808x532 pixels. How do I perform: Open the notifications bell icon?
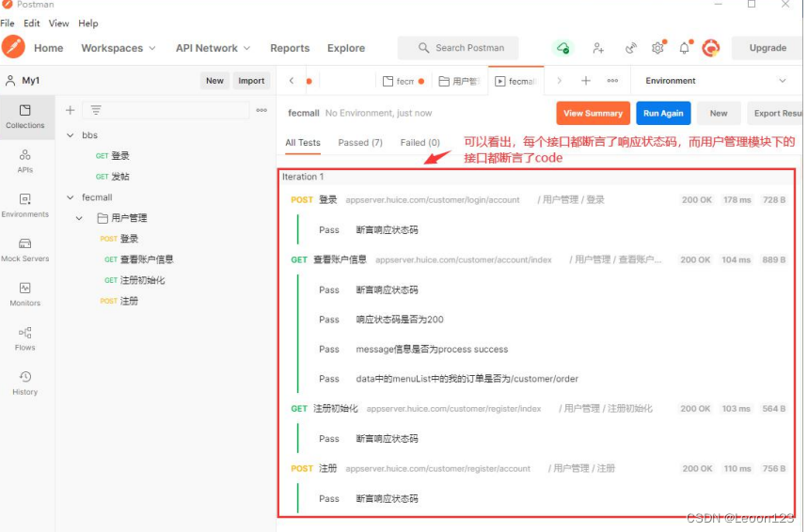[685, 48]
